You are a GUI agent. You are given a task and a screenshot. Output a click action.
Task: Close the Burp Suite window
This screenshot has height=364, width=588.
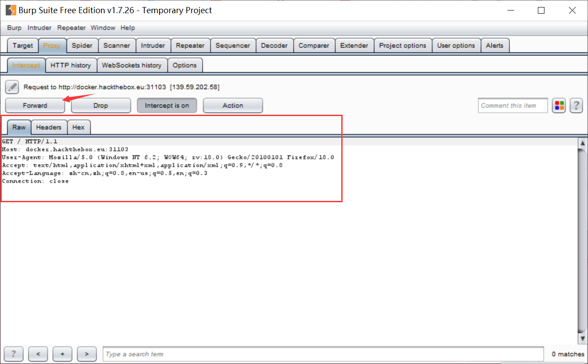pos(572,11)
